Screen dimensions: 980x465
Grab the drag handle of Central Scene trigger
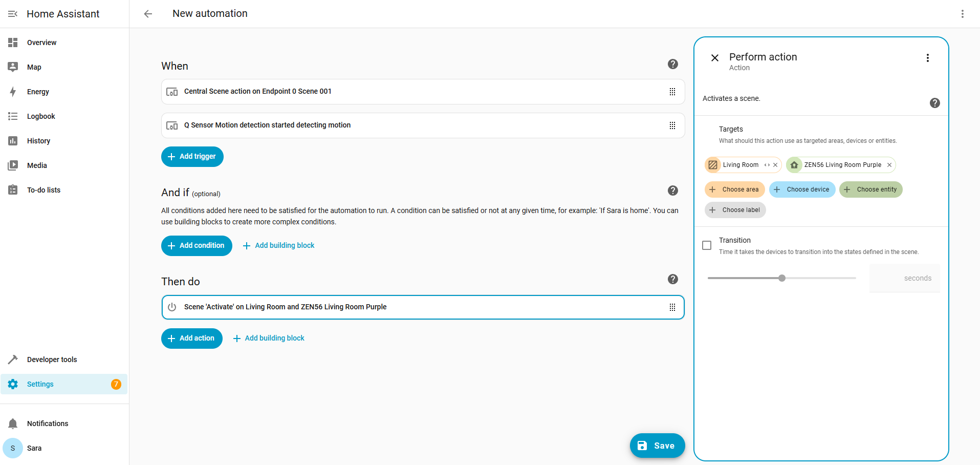click(x=672, y=92)
